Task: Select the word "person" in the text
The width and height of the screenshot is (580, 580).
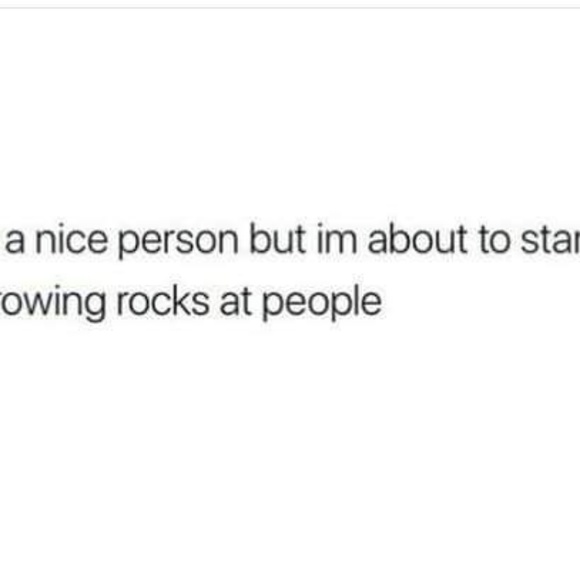Action: 178,243
